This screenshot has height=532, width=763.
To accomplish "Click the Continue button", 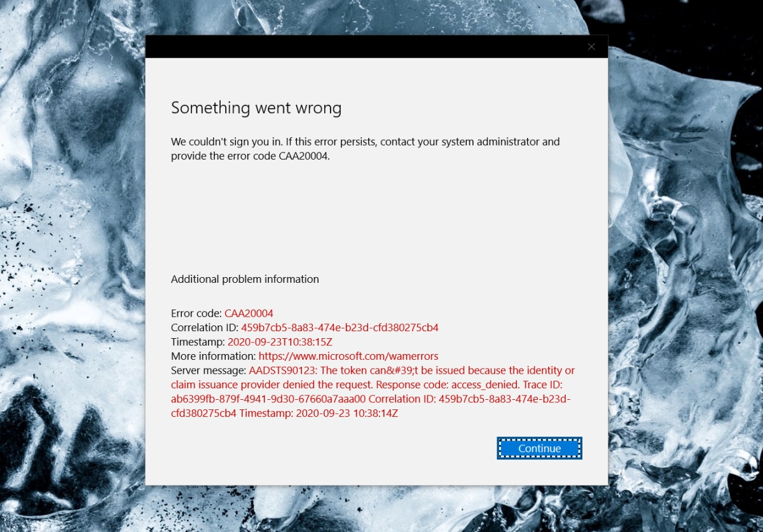I will (539, 448).
